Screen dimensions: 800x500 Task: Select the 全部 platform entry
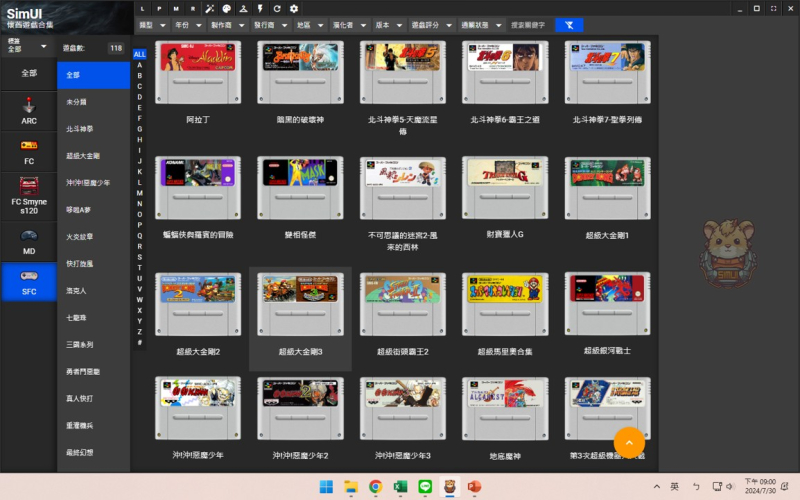click(x=29, y=73)
